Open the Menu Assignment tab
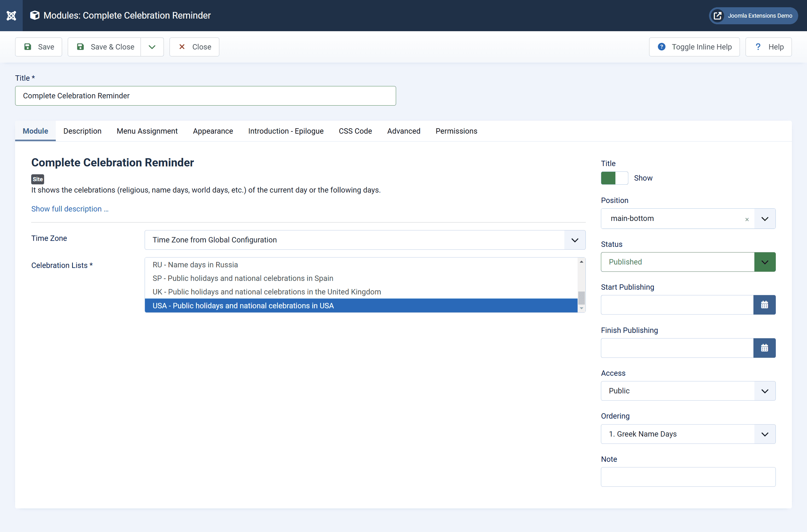Viewport: 807px width, 532px height. tap(147, 131)
